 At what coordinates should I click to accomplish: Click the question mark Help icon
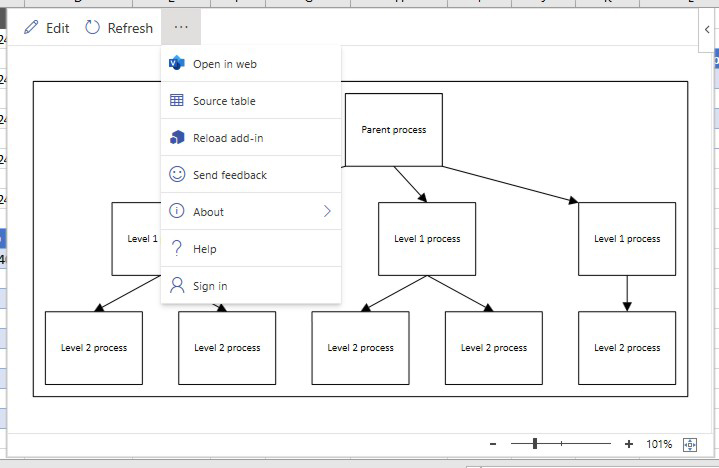[177, 248]
